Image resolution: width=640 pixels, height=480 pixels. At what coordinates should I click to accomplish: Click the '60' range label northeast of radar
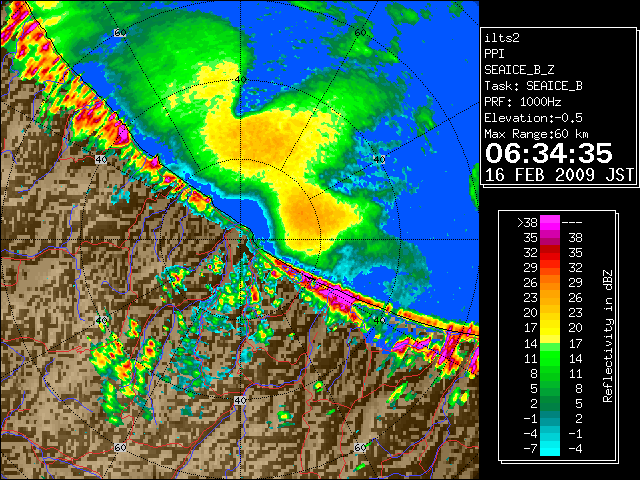[x=360, y=33]
